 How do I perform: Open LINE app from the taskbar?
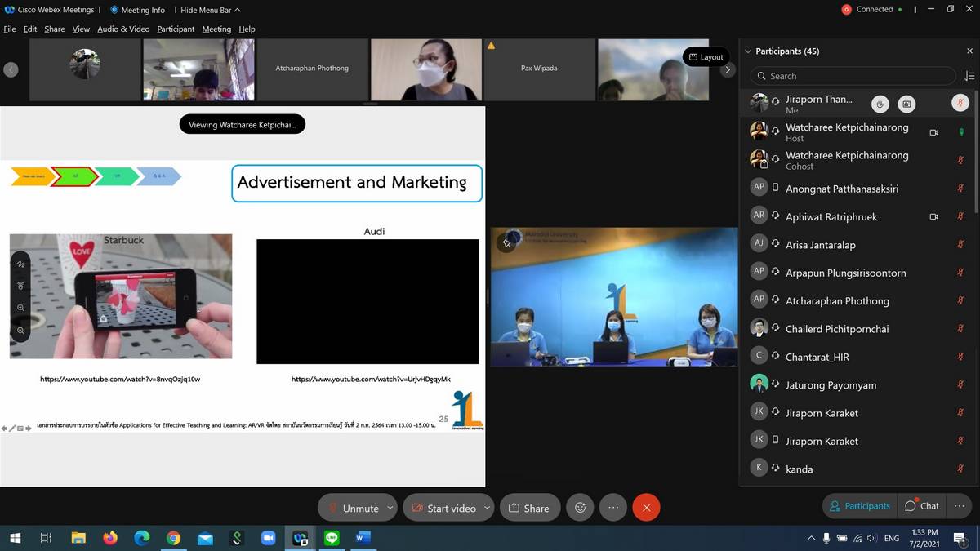point(332,538)
